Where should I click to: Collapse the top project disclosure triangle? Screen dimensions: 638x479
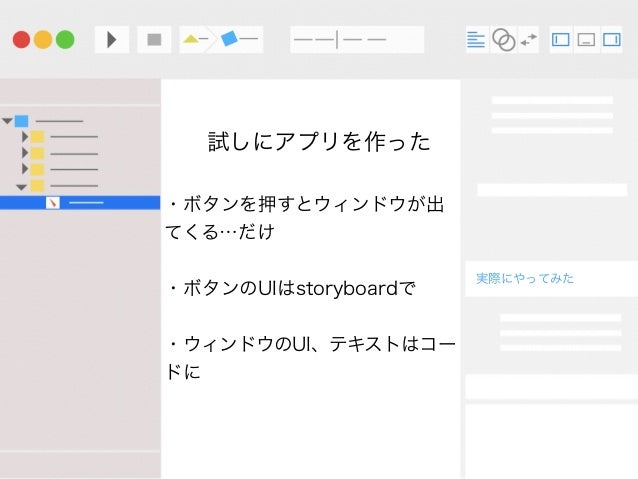pos(7,120)
